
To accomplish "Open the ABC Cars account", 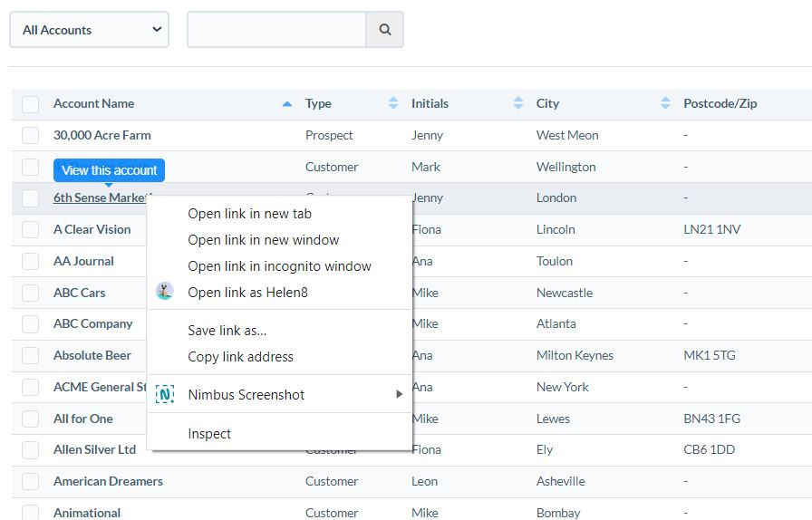I will (x=79, y=293).
